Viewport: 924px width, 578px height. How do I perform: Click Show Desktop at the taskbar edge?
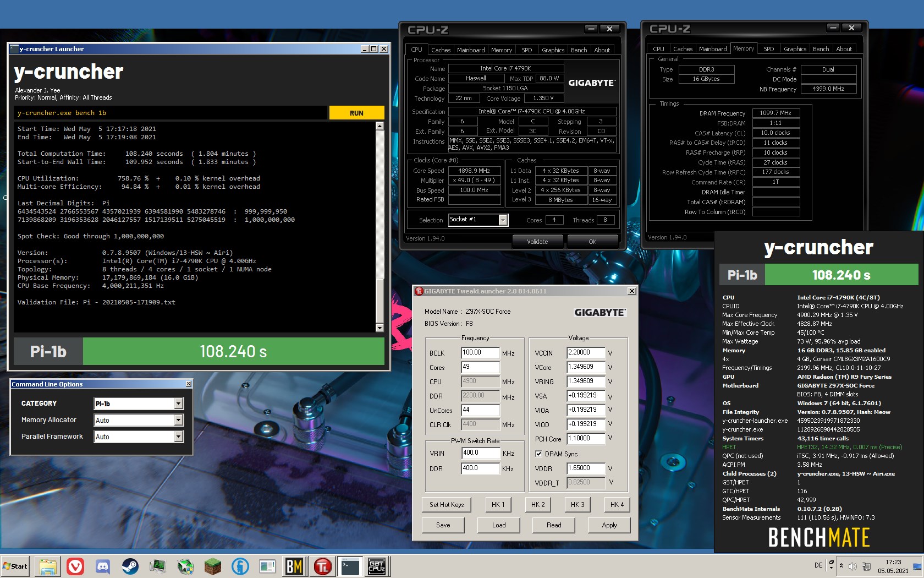[x=917, y=566]
